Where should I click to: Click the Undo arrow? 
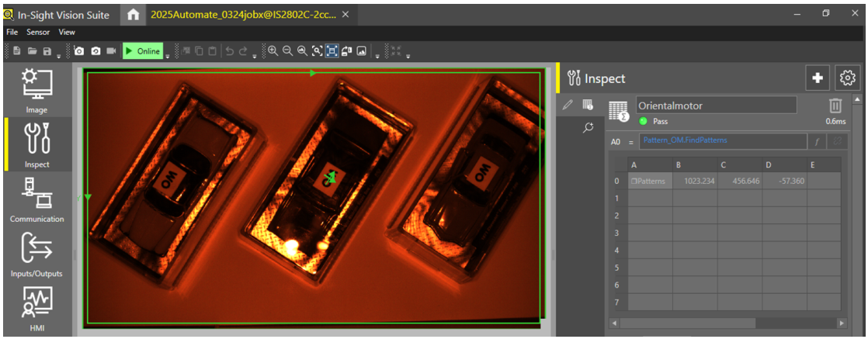pyautogui.click(x=230, y=51)
